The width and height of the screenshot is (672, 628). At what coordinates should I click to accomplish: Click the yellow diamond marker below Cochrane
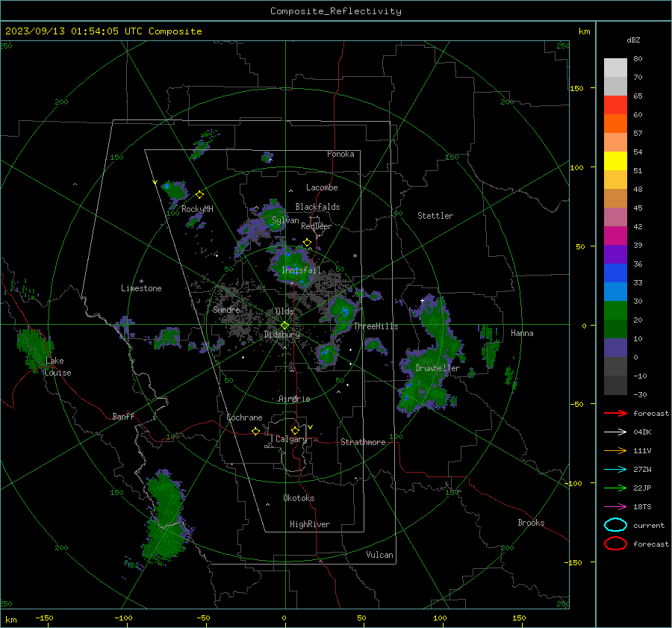pyautogui.click(x=255, y=431)
